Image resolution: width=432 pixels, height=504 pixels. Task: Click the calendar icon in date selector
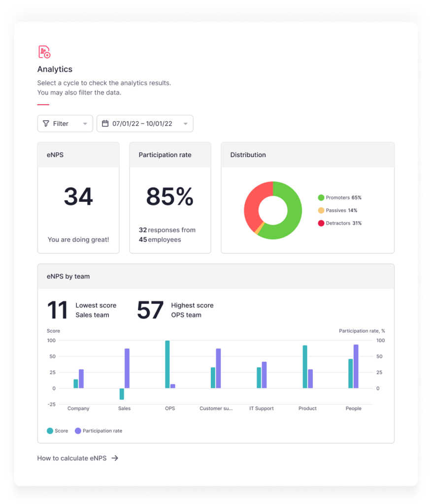click(x=105, y=124)
